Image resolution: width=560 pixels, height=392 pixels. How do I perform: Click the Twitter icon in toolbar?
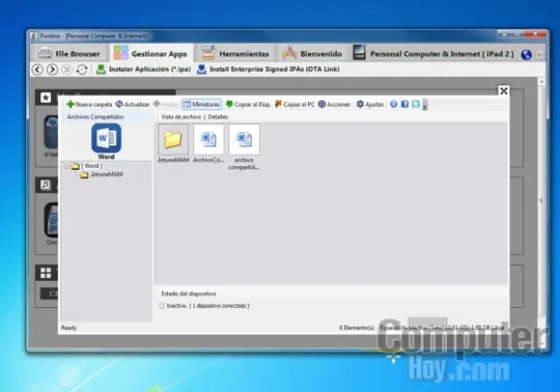point(416,104)
